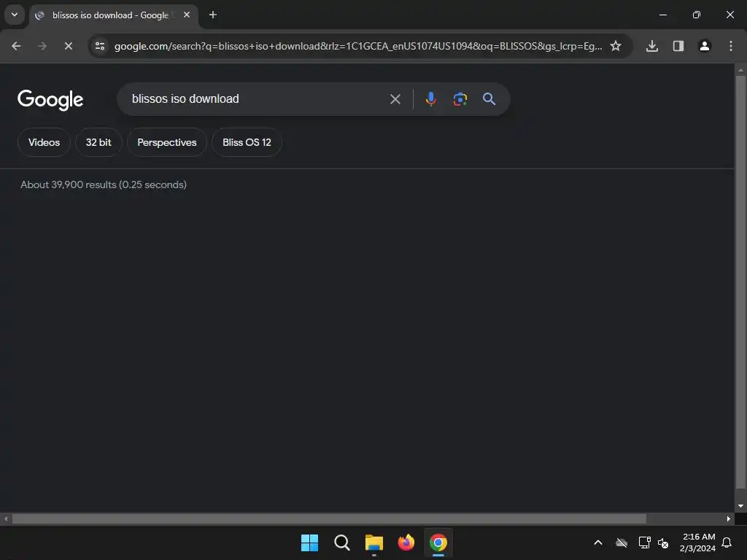Open the Chrome profile menu
The width and height of the screenshot is (747, 560).
(x=705, y=46)
